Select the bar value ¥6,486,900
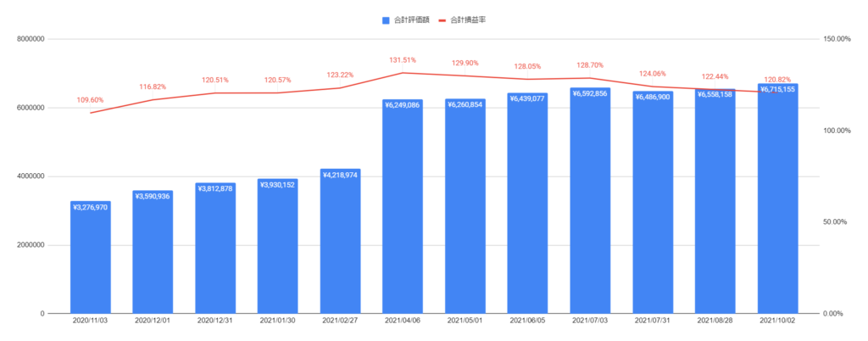The height and width of the screenshot is (341, 868). coord(653,97)
